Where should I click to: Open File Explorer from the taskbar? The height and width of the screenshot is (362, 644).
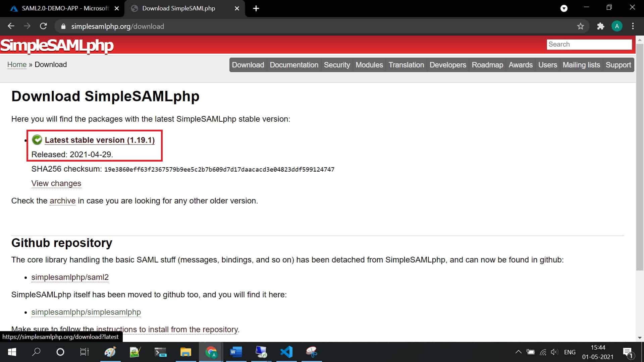pos(185,352)
